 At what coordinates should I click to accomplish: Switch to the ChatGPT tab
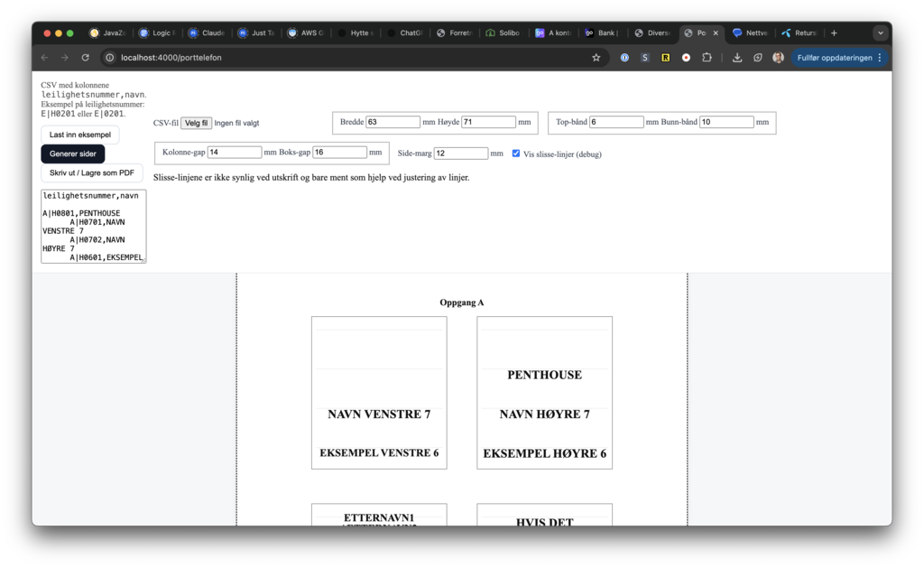pyautogui.click(x=404, y=33)
